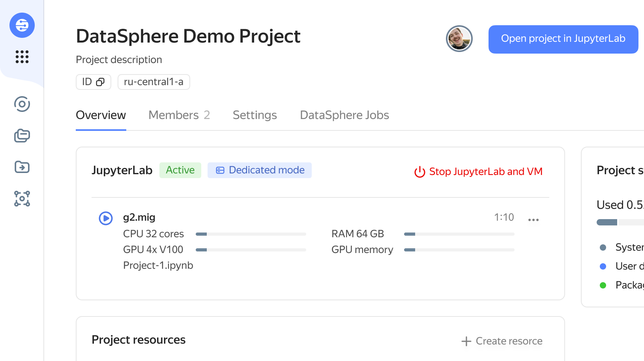Click the g2.mig configuration name

tap(139, 218)
